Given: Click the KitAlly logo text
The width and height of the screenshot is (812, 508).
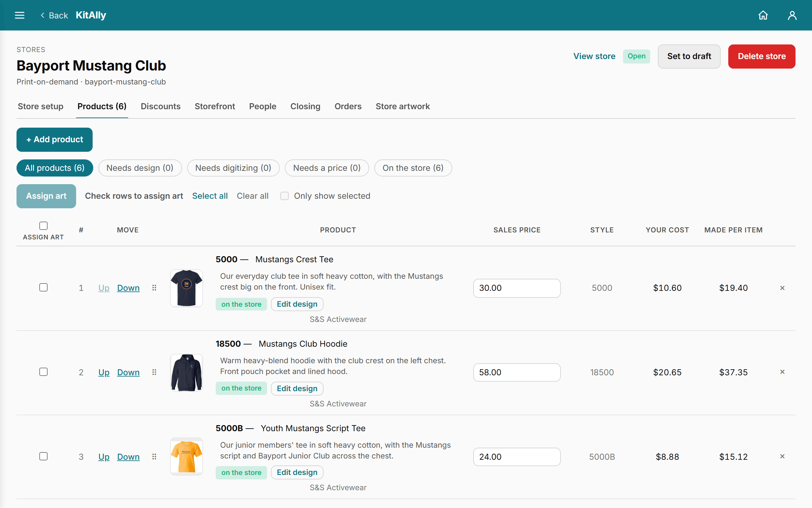Looking at the screenshot, I should click(91, 15).
